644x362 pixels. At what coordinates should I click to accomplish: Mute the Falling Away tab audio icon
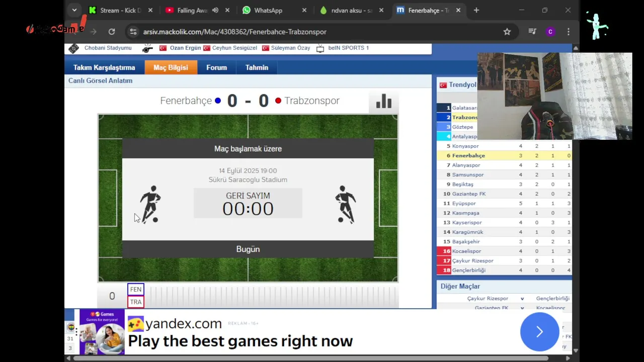215,10
